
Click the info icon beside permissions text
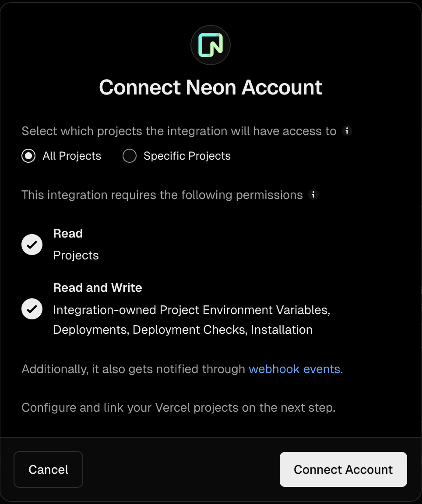(x=313, y=195)
